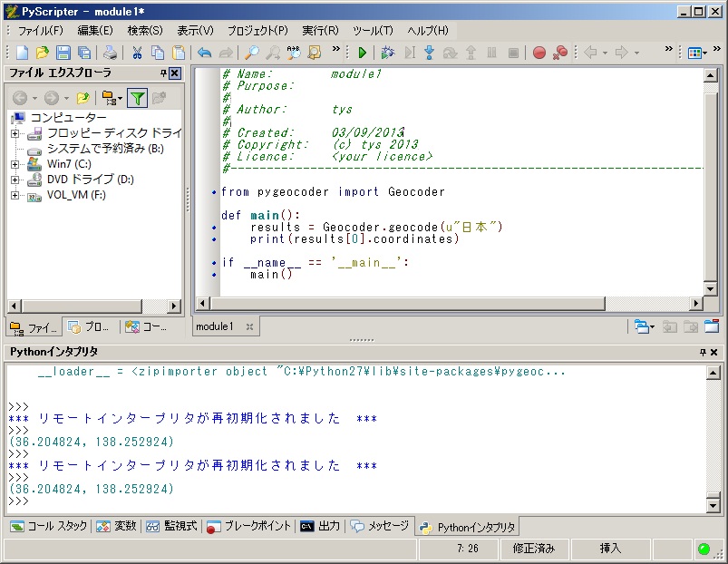
Task: Pin the Python interpreter panel
Action: pyautogui.click(x=702, y=352)
